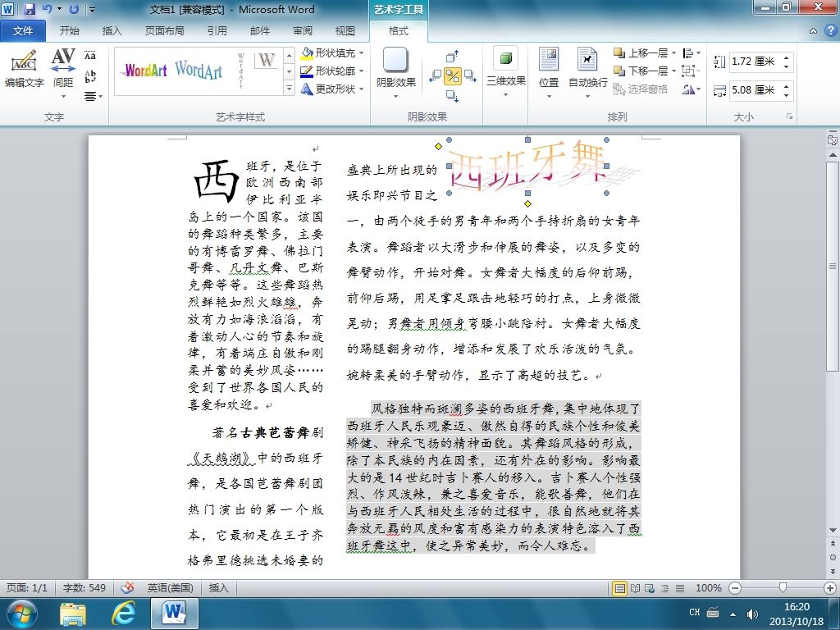Open the 形状填充 dropdown arrow
Image resolution: width=840 pixels, height=630 pixels.
[362, 53]
